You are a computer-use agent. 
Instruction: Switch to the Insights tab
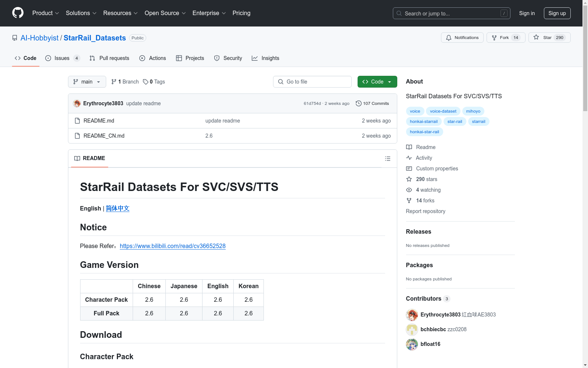265,58
